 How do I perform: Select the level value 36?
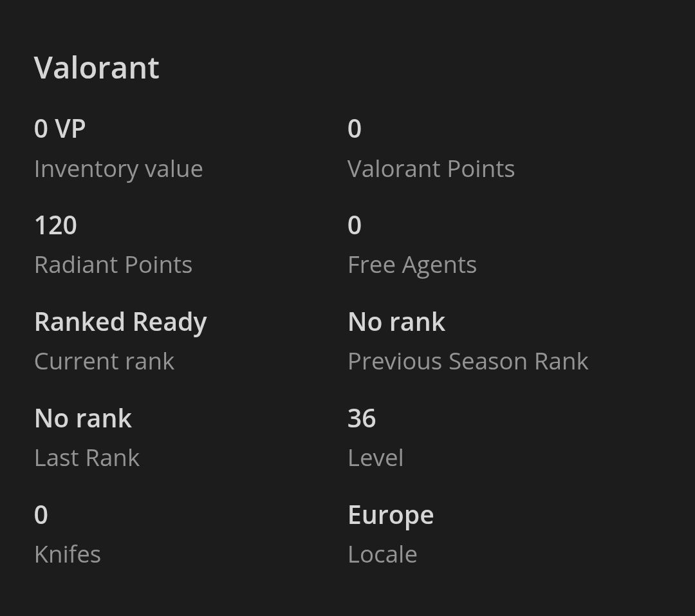(362, 418)
